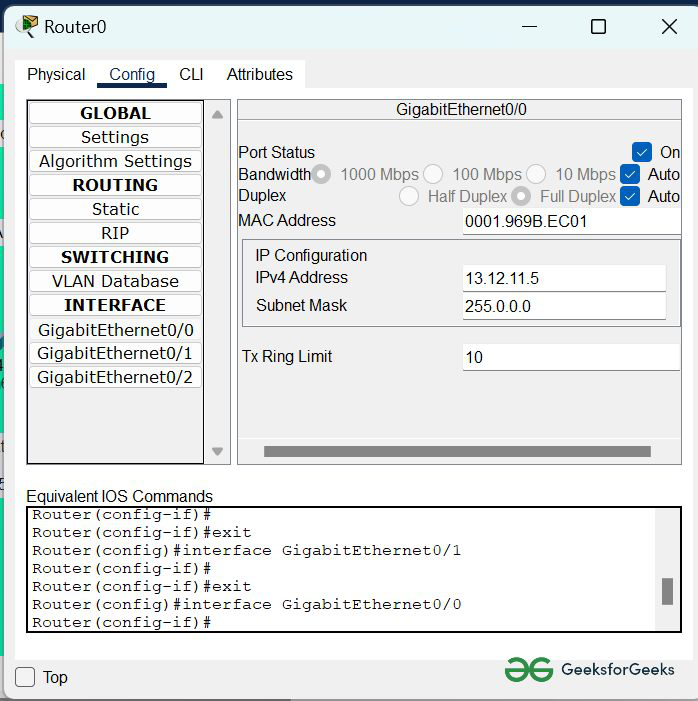The image size is (698, 701).
Task: Uncheck Duplex Auto checkbox
Action: [x=629, y=196]
